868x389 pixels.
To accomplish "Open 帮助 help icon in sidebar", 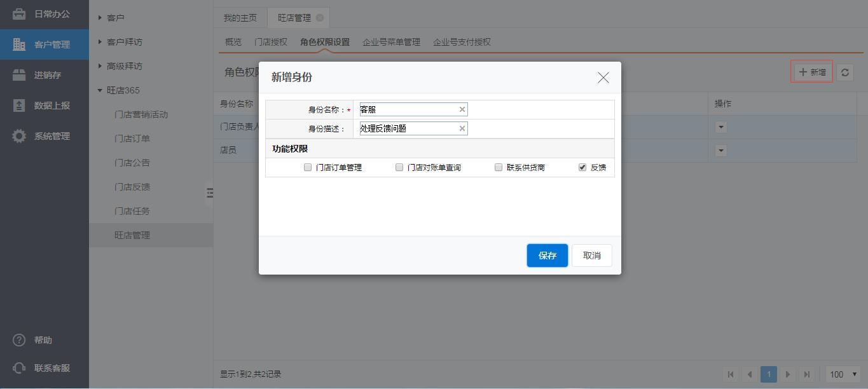I will [19, 340].
